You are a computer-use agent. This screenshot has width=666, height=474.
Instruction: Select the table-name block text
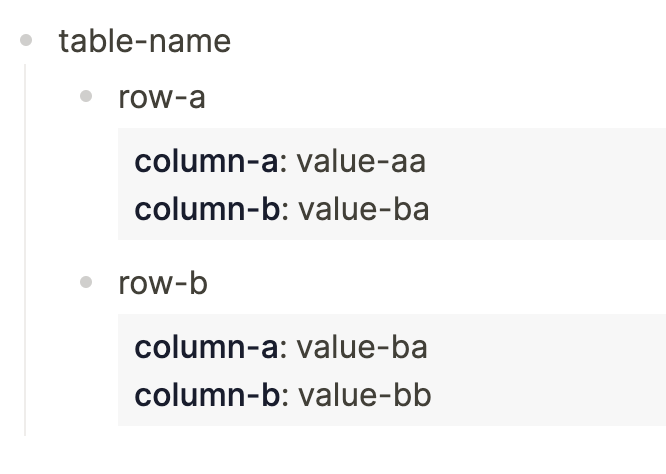pos(145,41)
